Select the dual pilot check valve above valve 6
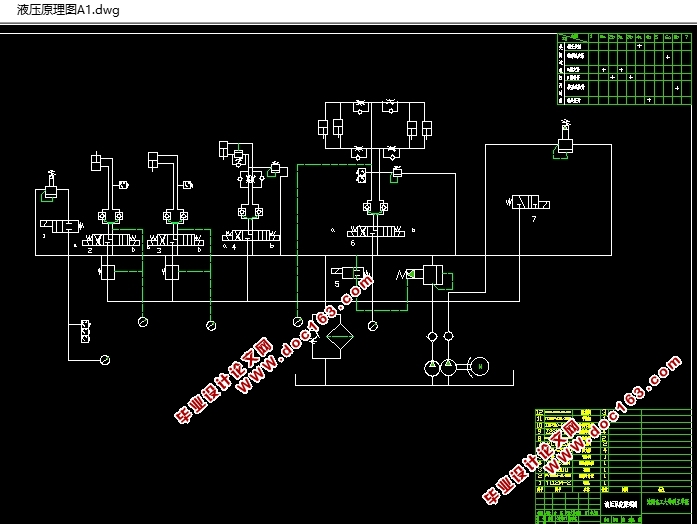Image resolution: width=697 pixels, height=524 pixels. pyautogui.click(x=376, y=207)
